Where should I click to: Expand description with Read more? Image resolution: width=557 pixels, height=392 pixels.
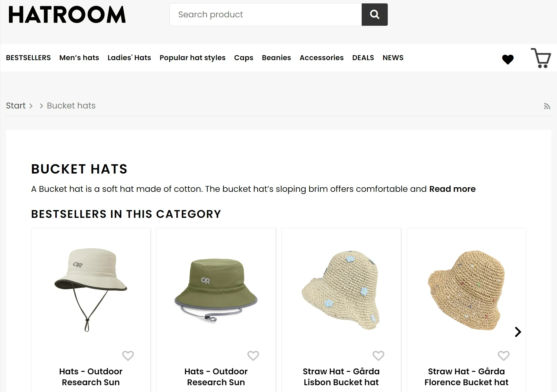point(452,189)
